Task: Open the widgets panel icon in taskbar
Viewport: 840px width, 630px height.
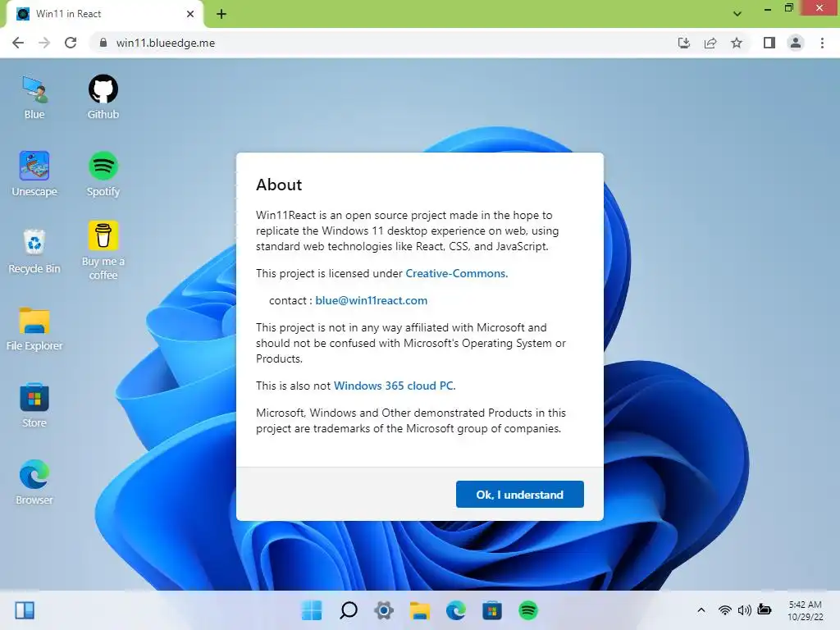Action: (x=25, y=610)
